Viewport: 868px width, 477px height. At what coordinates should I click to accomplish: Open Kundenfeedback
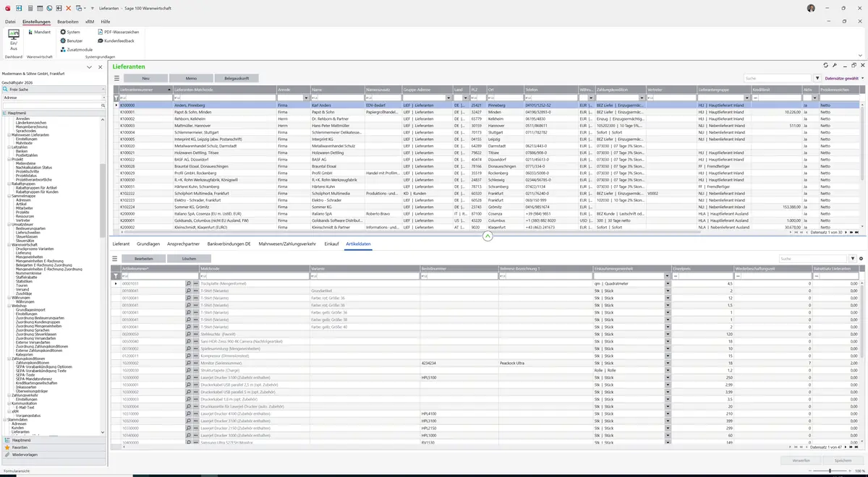[x=115, y=40]
